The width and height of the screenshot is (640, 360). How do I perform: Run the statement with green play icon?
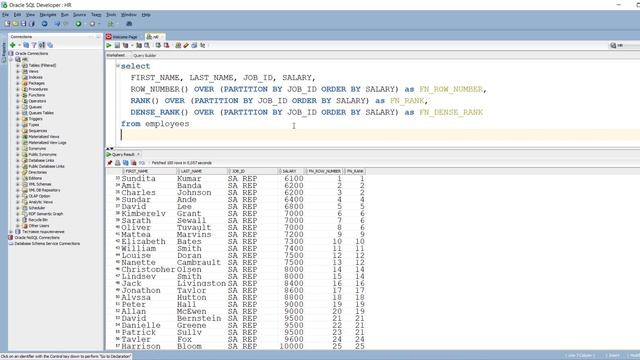coord(109,45)
